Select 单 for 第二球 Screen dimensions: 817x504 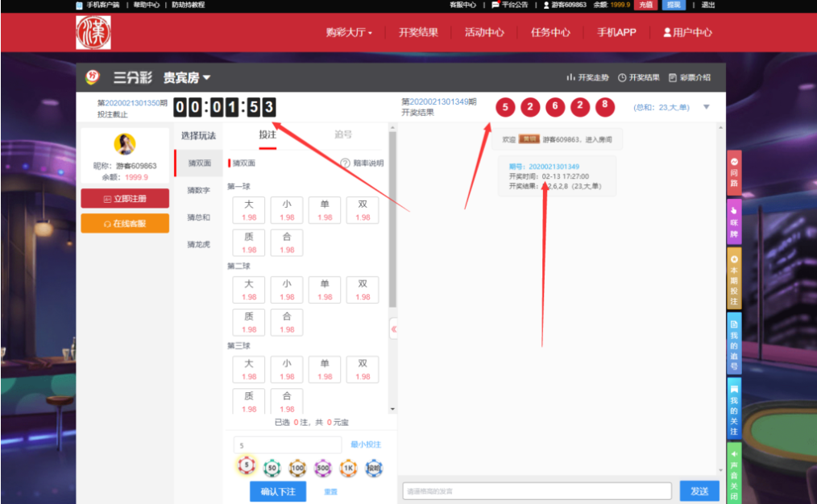(x=325, y=290)
